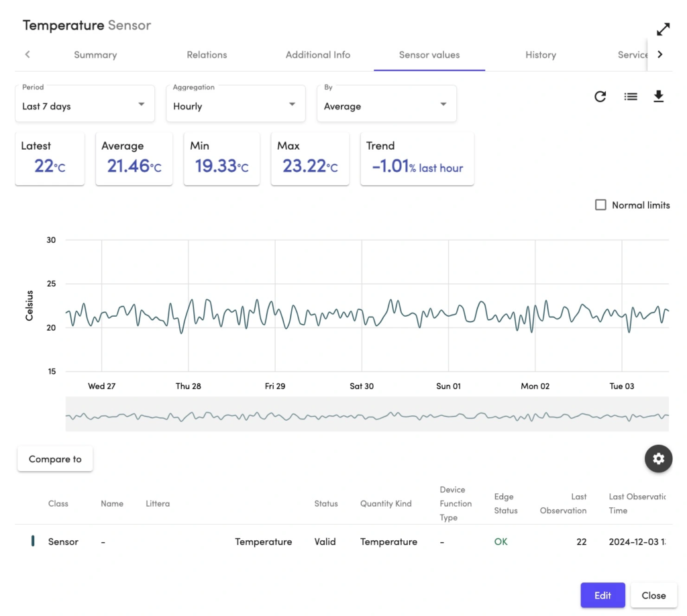Click the expand fullscreen arrows icon
Screen dimensions: 687x616
point(663,30)
